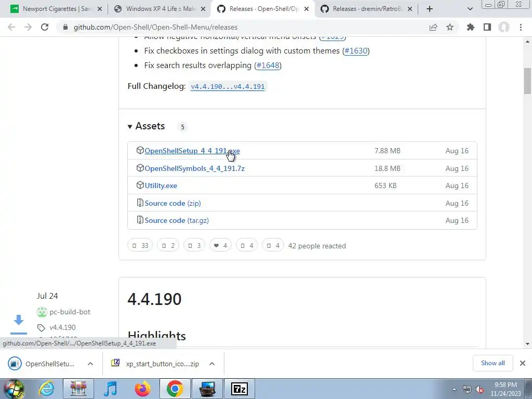The image size is (532, 399).
Task: Bookmark this page with the star
Action: click(x=450, y=27)
